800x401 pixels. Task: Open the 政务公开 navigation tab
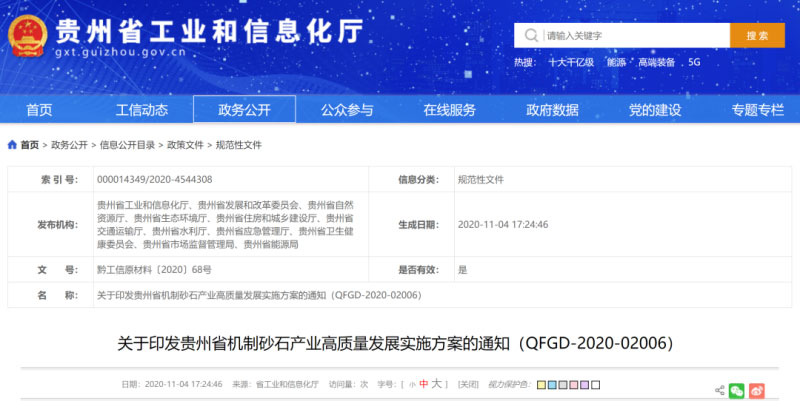[x=244, y=110]
